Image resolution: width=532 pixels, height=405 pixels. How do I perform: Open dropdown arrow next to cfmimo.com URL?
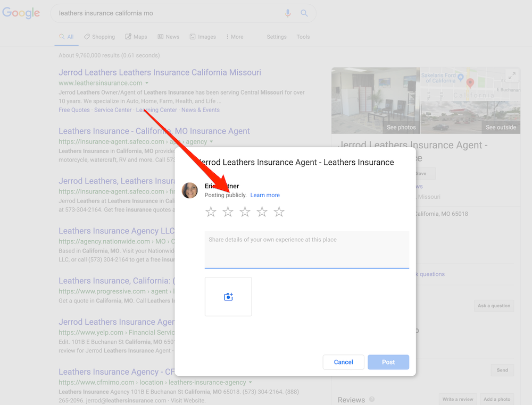click(x=251, y=382)
